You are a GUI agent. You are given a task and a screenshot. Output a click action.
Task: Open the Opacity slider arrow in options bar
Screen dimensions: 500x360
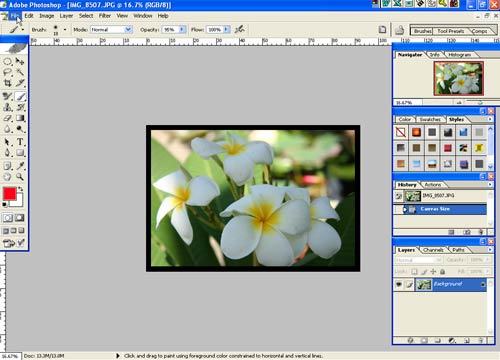[x=182, y=30]
